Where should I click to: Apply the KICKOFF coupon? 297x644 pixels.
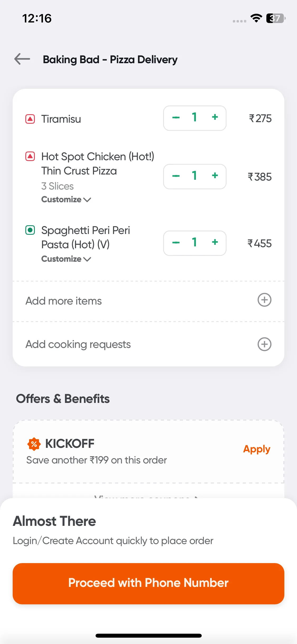(257, 449)
